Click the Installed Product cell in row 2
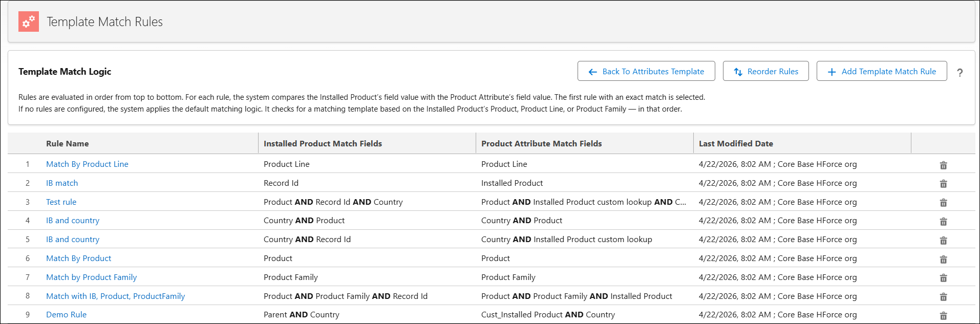Image resolution: width=980 pixels, height=324 pixels. (x=512, y=183)
